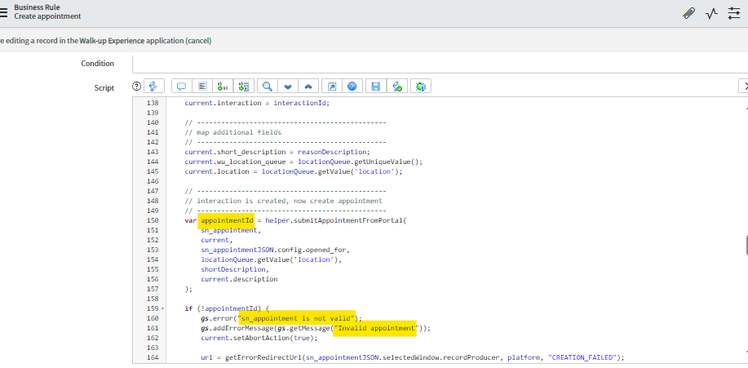The height and width of the screenshot is (368, 748).
Task: Click highlighted "Invalid appointment" string
Action: click(x=374, y=328)
